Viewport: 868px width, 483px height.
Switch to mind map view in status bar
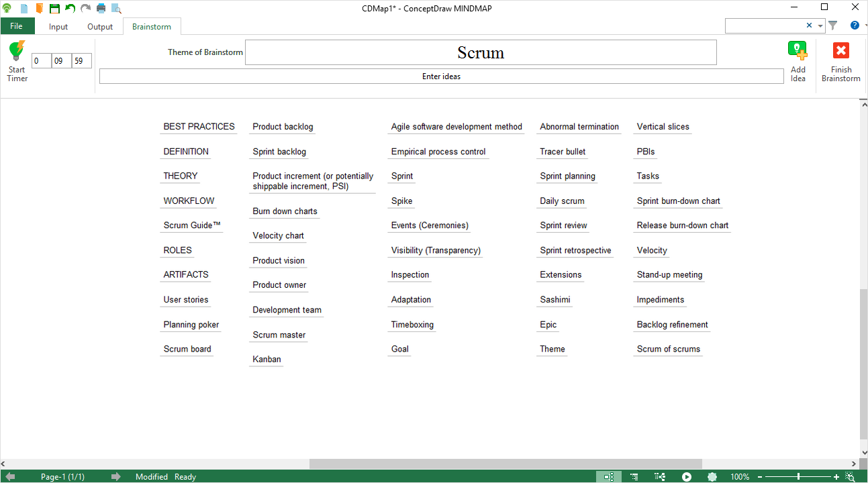tap(608, 477)
